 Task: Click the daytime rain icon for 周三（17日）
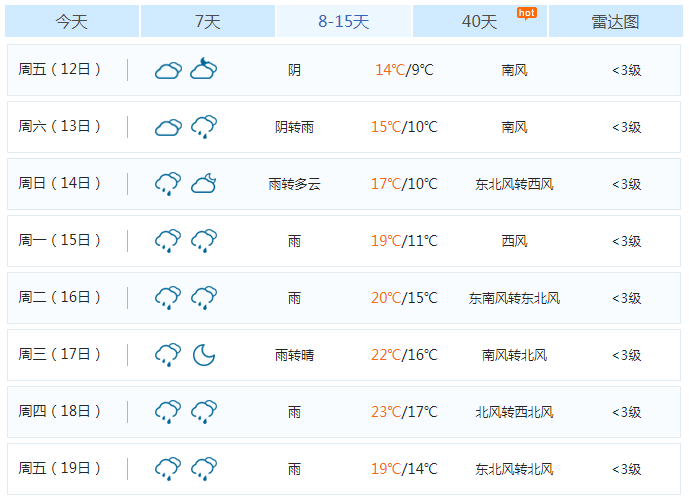[168, 355]
